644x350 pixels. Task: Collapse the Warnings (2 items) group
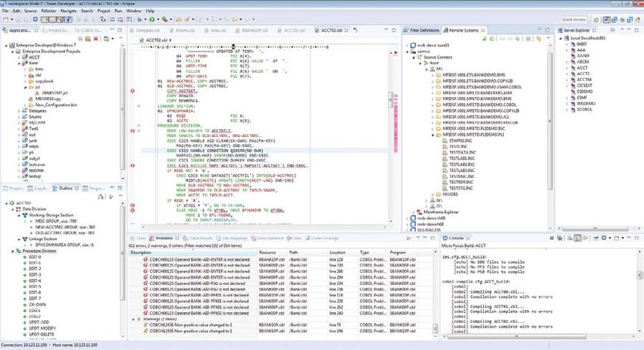pos(133,319)
